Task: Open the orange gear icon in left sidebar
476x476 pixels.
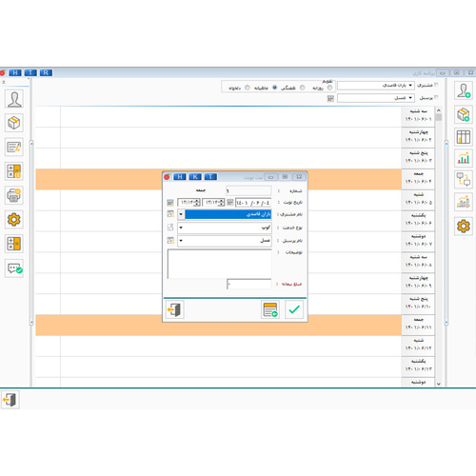Action: tap(14, 220)
